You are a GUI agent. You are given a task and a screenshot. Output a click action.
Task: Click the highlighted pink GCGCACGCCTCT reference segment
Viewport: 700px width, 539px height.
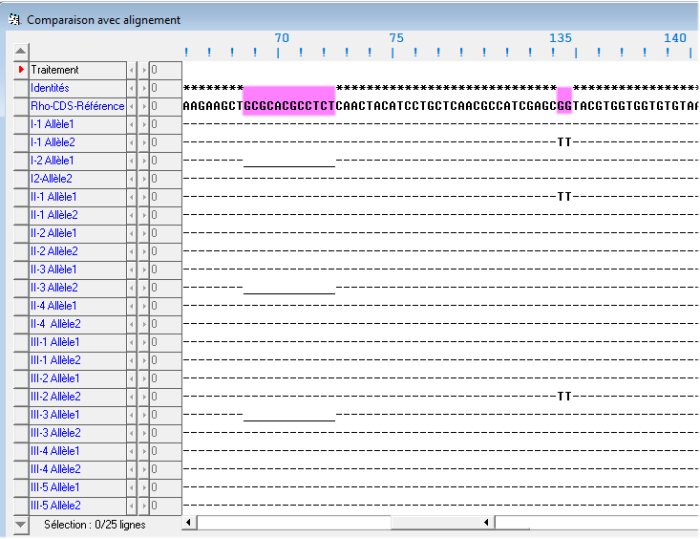[289, 106]
